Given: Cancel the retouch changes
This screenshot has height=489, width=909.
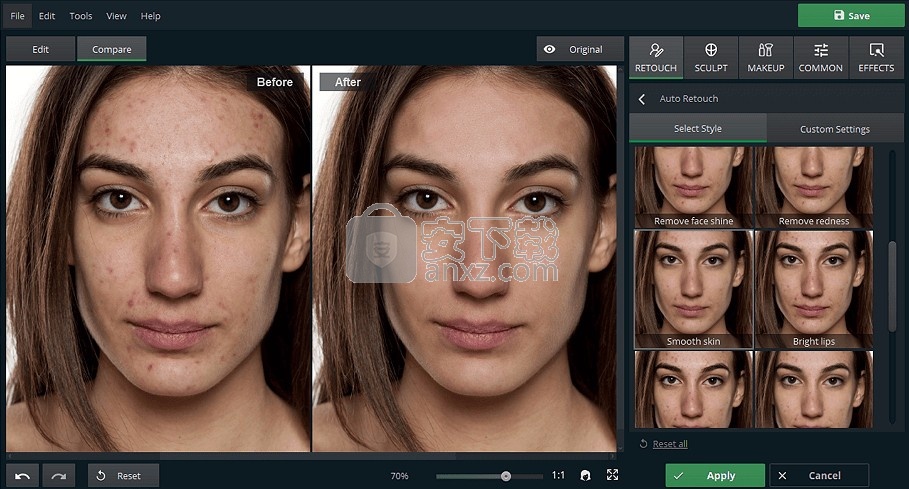Looking at the screenshot, I should click(819, 476).
